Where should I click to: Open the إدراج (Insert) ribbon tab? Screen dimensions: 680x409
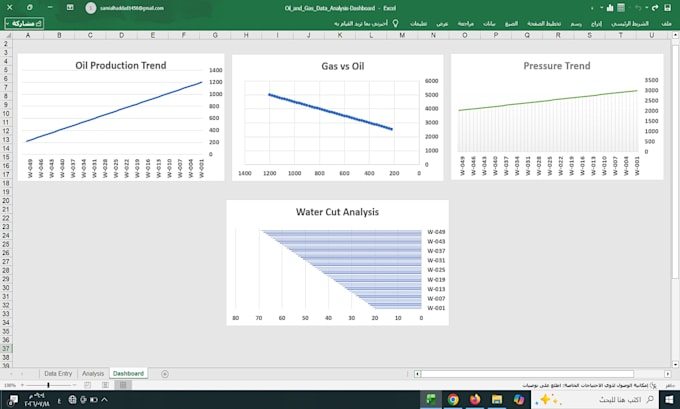(x=596, y=23)
